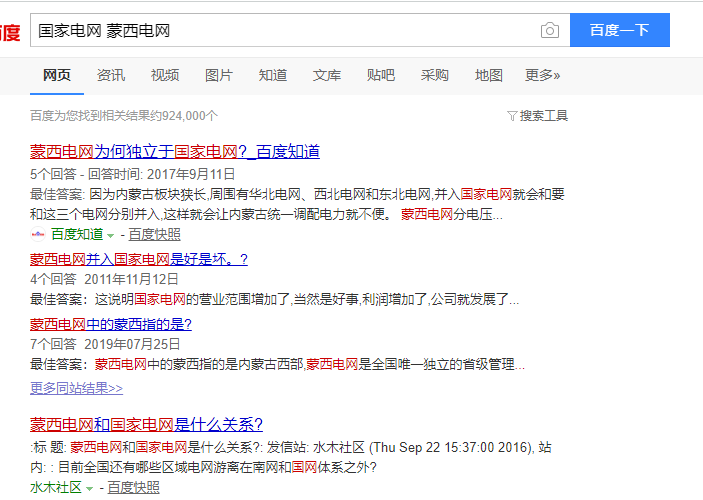Click the Baidu Zhidao paw icon
This screenshot has width=703, height=500.
coord(38,234)
